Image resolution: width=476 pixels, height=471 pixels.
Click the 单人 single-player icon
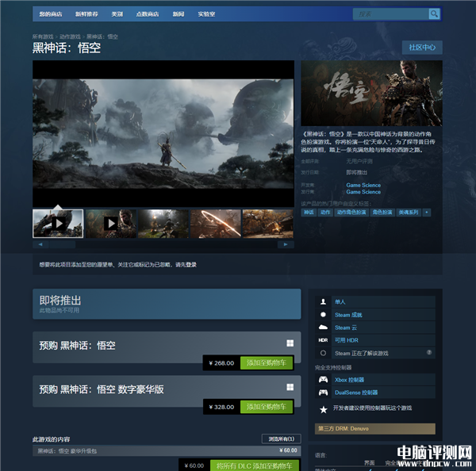323,301
